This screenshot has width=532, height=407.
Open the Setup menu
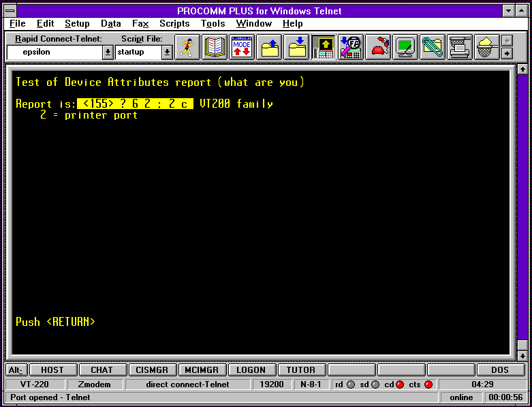point(77,24)
